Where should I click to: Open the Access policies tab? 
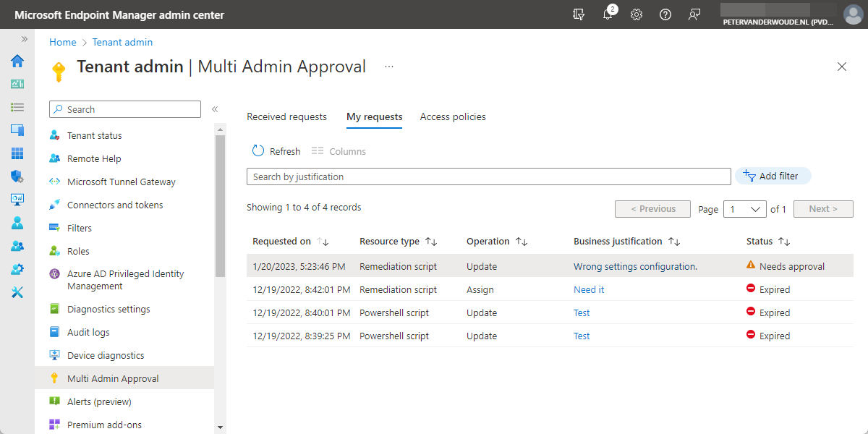(452, 116)
